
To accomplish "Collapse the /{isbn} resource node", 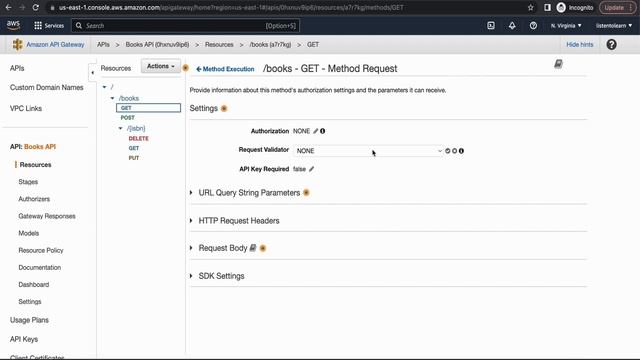I will pyautogui.click(x=120, y=129).
